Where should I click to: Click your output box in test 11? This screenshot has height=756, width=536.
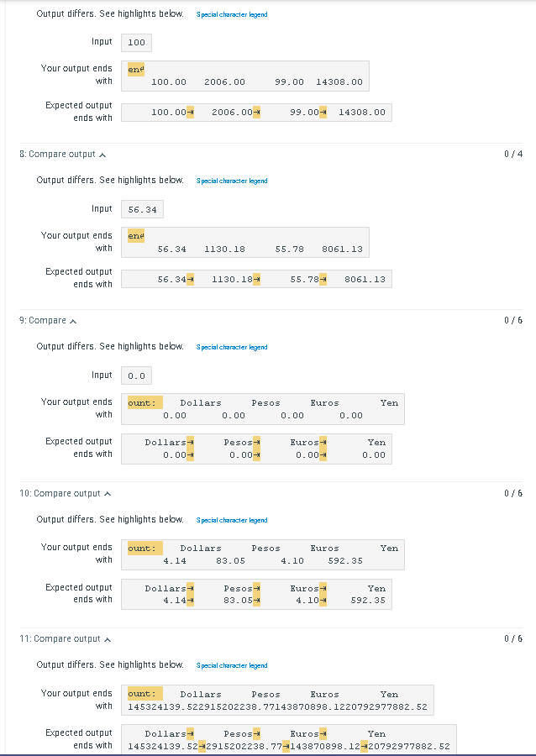click(x=277, y=700)
